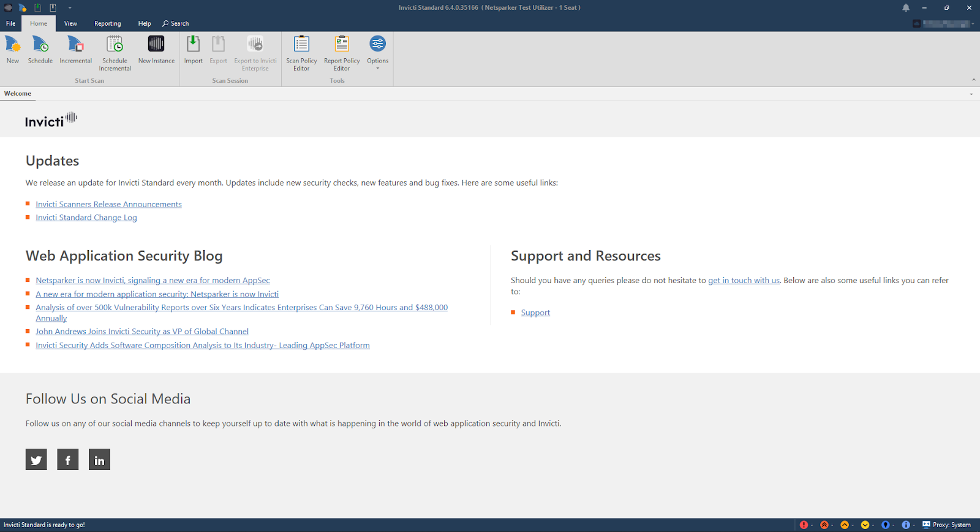Launch an Incremental scan

[x=75, y=50]
